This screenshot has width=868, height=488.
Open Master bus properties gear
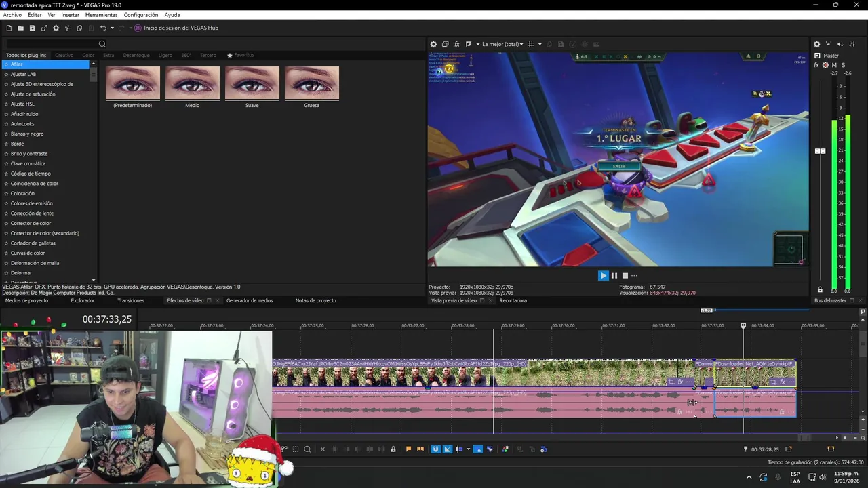point(816,44)
